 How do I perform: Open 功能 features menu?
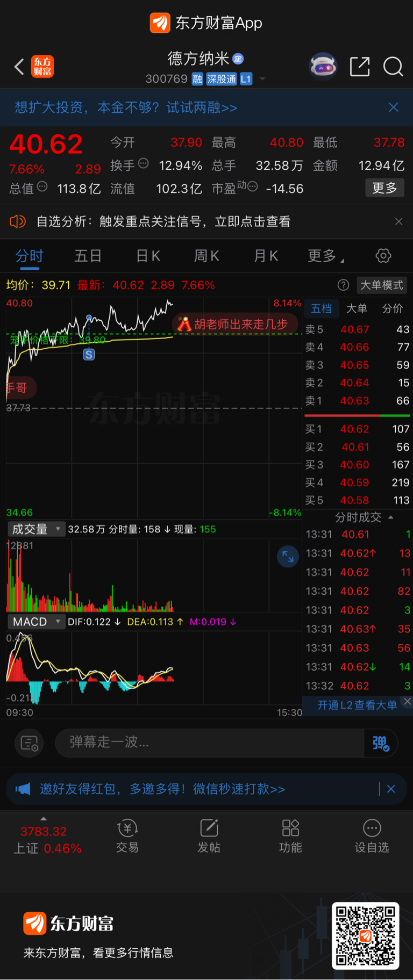tap(290, 837)
